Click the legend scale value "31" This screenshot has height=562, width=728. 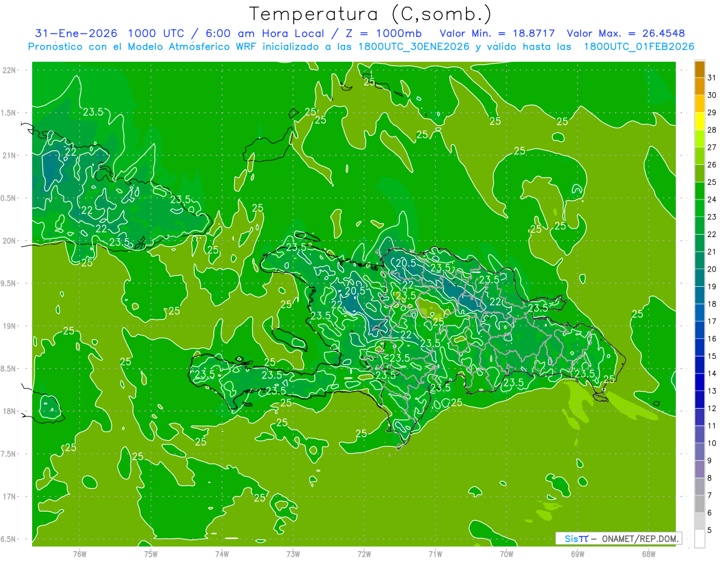pyautogui.click(x=712, y=78)
